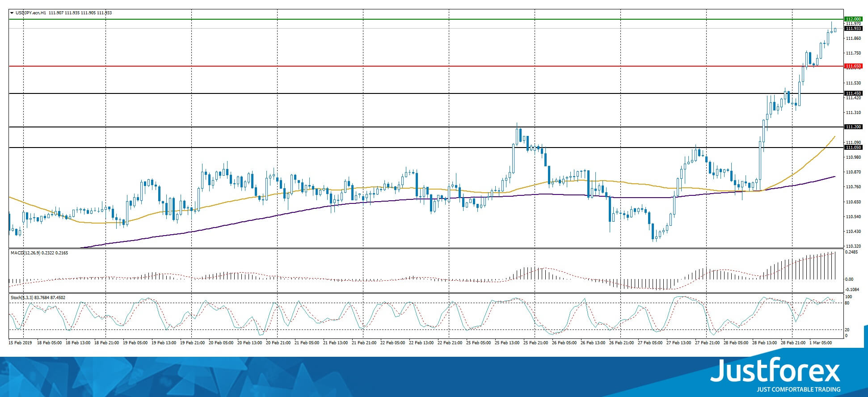Click the green 112.000 price tag on the axis
Image resolution: width=868 pixels, height=397 pixels.
coord(853,19)
